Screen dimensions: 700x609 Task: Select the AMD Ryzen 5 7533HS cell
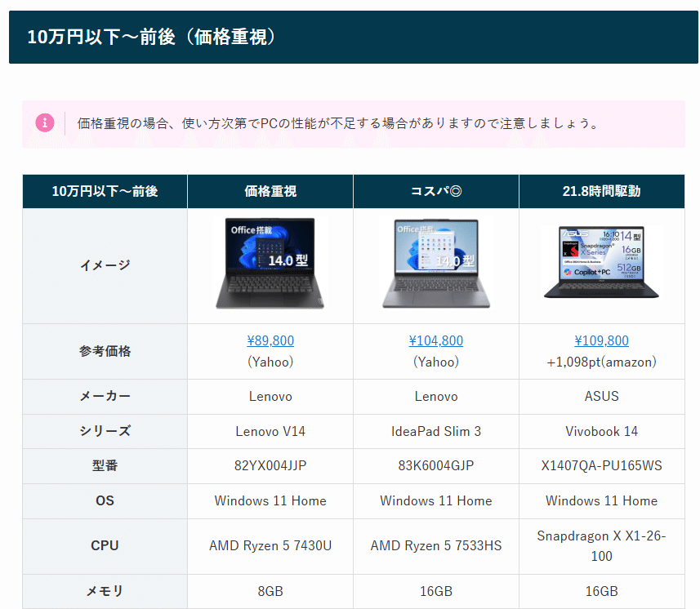(x=436, y=545)
